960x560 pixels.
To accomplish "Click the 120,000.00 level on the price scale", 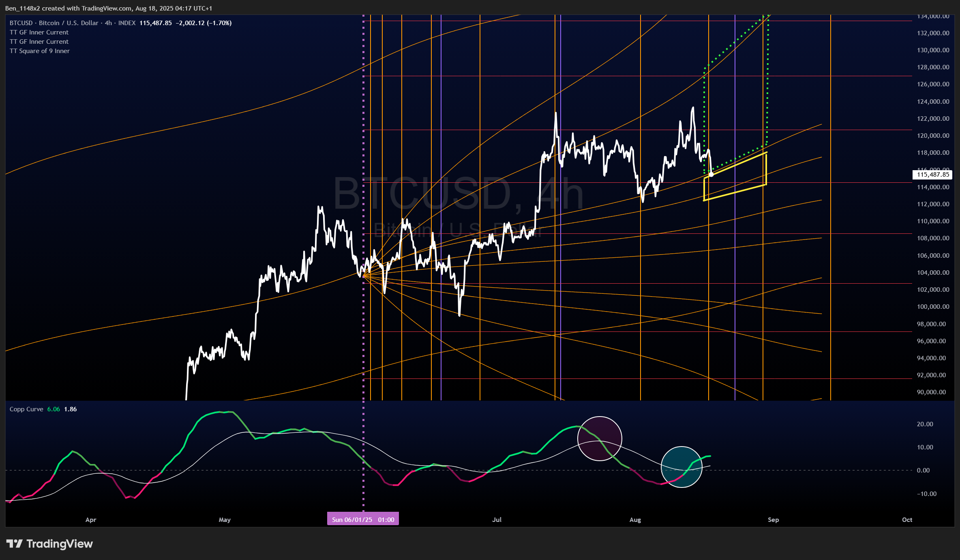I will 933,136.
